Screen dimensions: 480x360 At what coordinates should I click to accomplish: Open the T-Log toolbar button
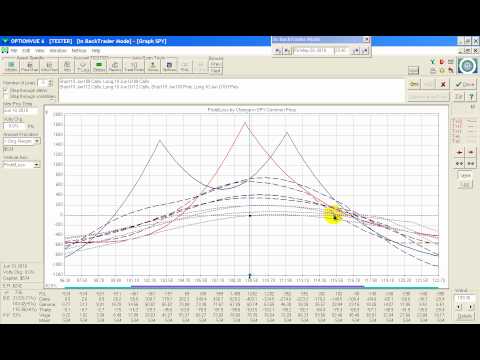coord(83,66)
